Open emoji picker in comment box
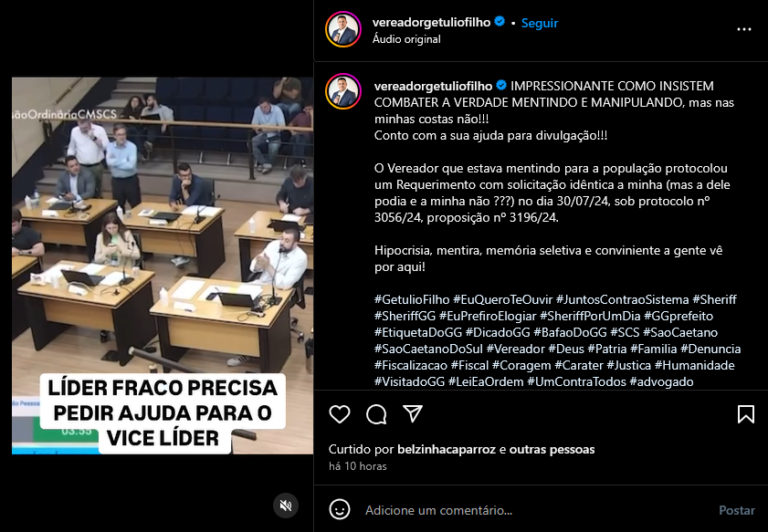 (340, 509)
